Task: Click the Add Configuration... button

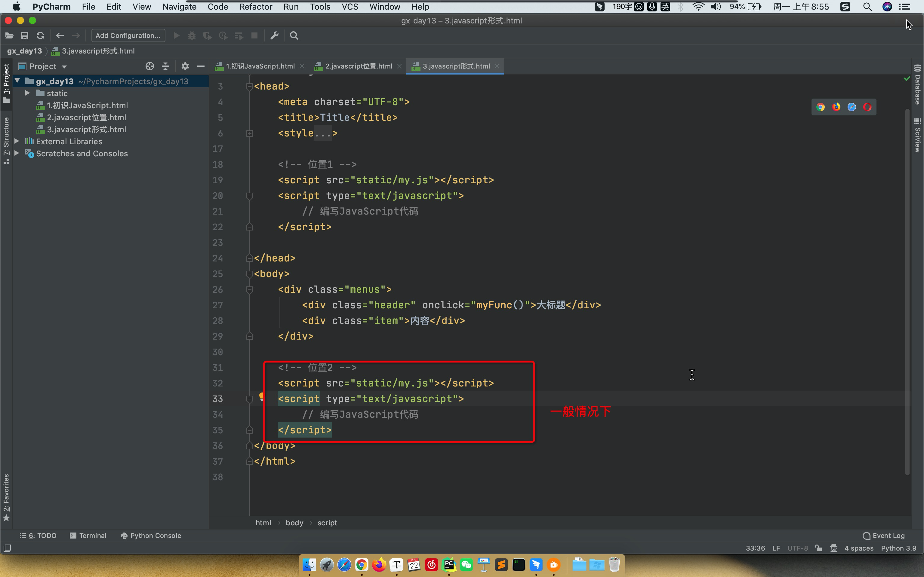Action: tap(128, 35)
